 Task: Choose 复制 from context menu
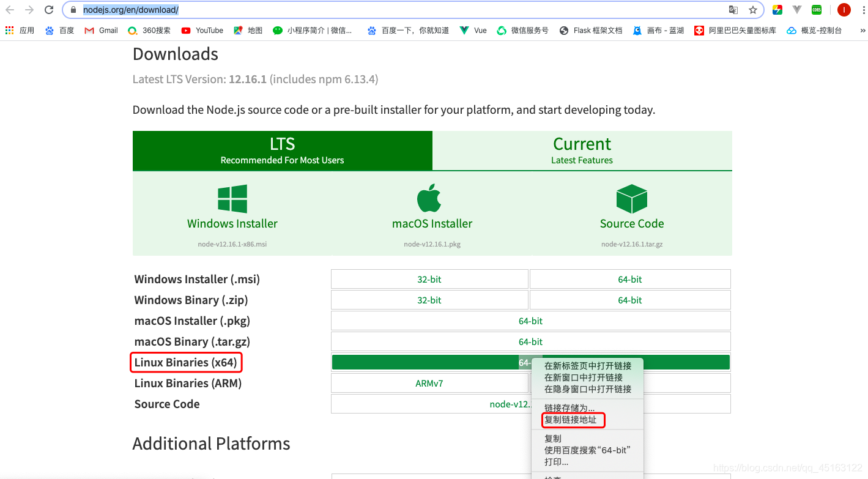click(587, 439)
